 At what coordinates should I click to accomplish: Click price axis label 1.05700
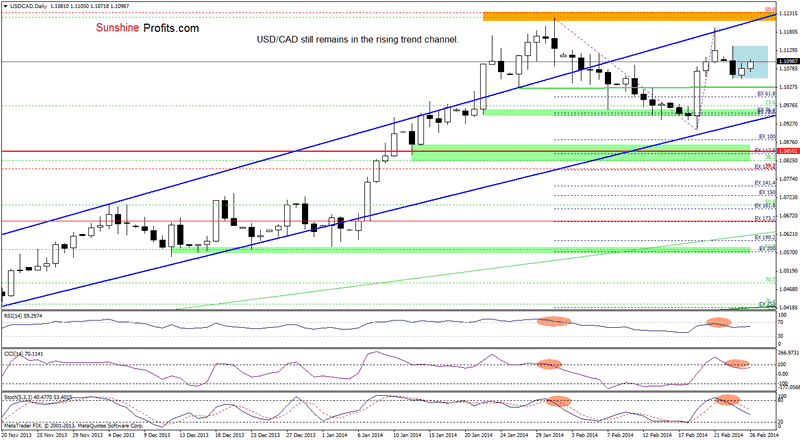pos(789,252)
